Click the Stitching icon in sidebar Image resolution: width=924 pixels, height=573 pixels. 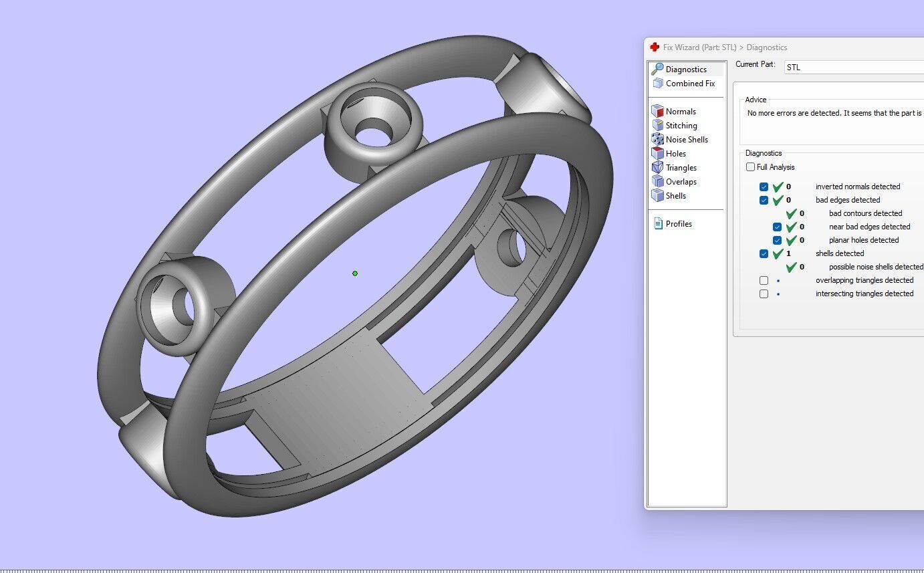click(658, 126)
